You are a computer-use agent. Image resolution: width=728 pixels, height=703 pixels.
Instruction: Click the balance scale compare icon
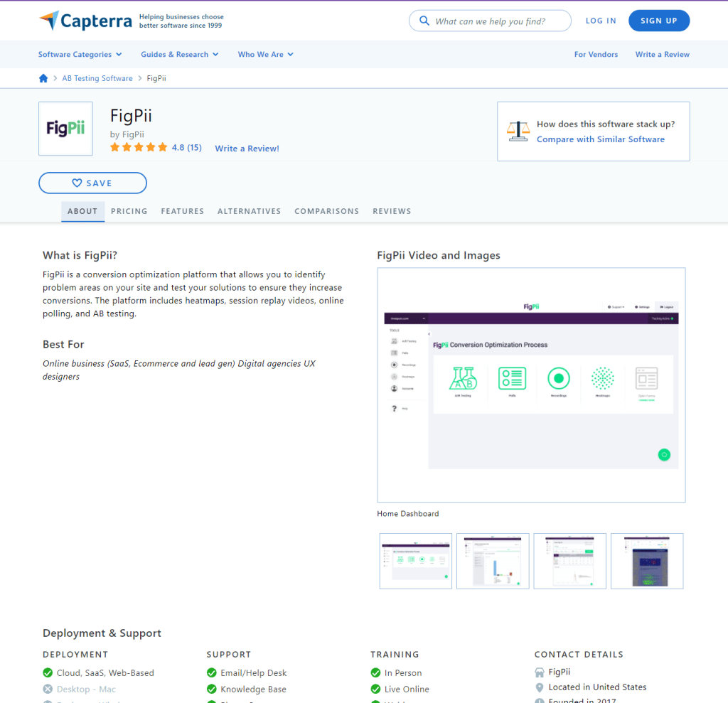[518, 131]
